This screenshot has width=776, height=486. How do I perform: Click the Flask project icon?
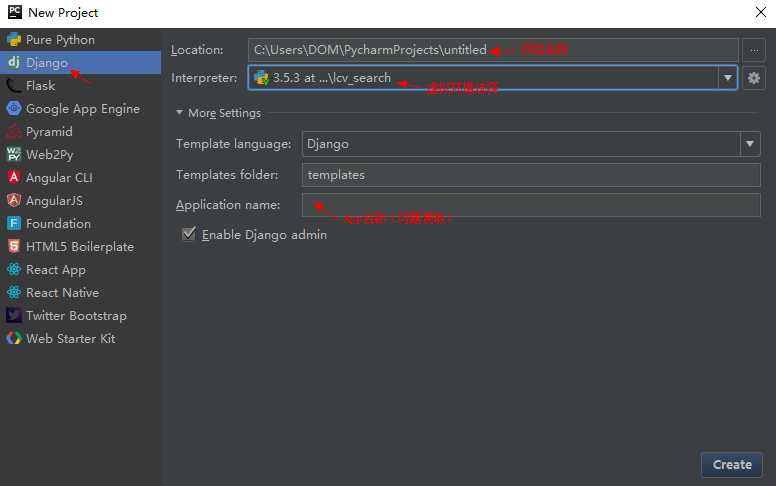point(14,86)
